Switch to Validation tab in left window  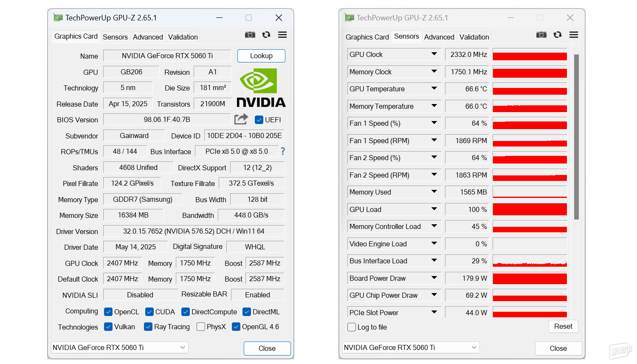183,37
